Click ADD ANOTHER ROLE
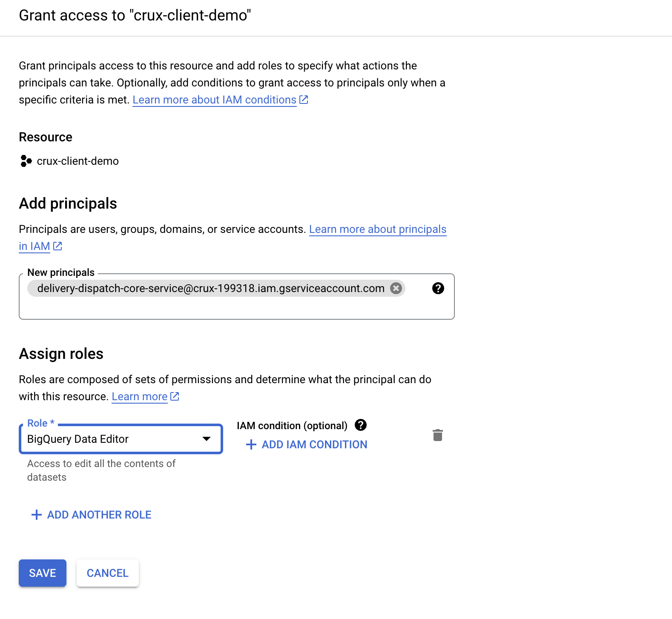Screen dimensions: 672x619 point(91,515)
